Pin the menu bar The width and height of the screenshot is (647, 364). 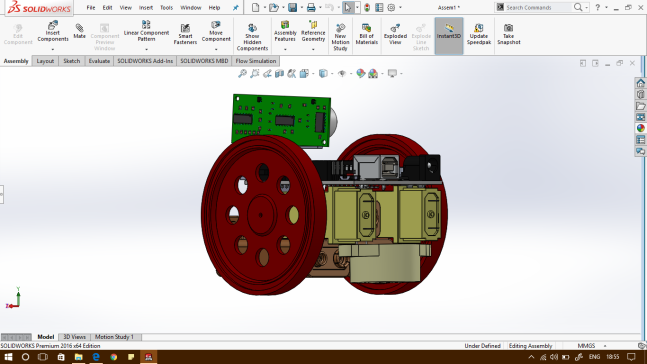click(236, 7)
